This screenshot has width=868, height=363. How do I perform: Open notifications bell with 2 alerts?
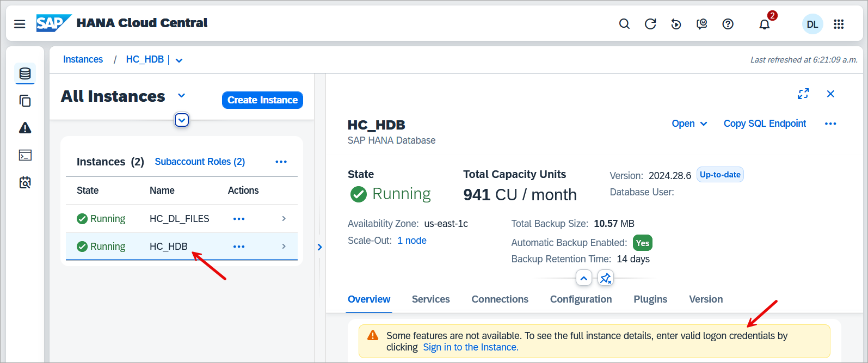coord(765,23)
